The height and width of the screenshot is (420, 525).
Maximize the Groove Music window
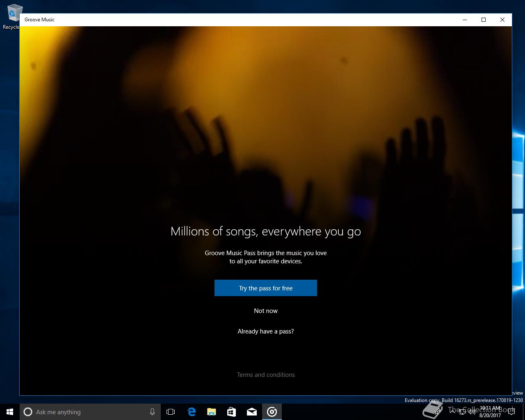[x=484, y=20]
